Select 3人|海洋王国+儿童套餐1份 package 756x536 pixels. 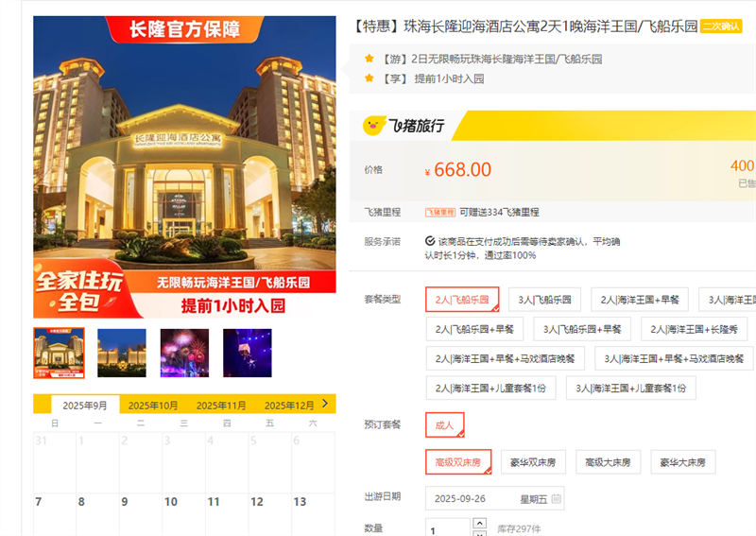tap(630, 388)
